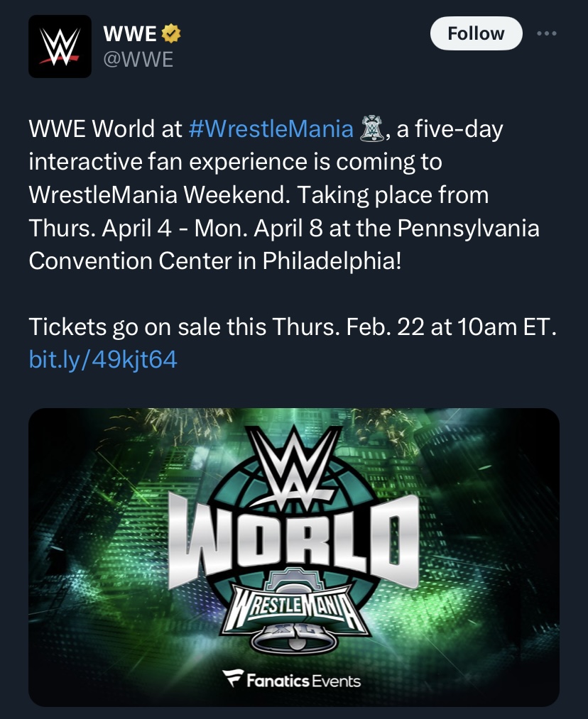Open the #WrestleMania hashtag
The image size is (588, 719).
pyautogui.click(x=271, y=128)
